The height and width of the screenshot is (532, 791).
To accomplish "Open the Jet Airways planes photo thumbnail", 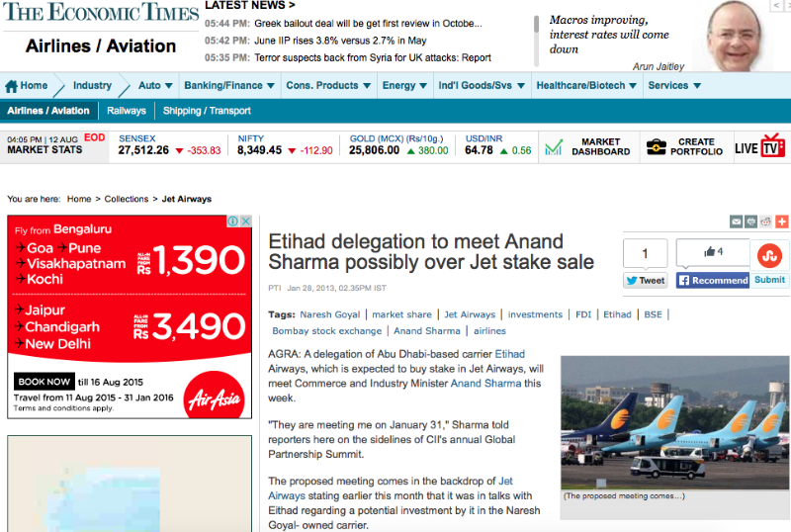I will click(675, 423).
